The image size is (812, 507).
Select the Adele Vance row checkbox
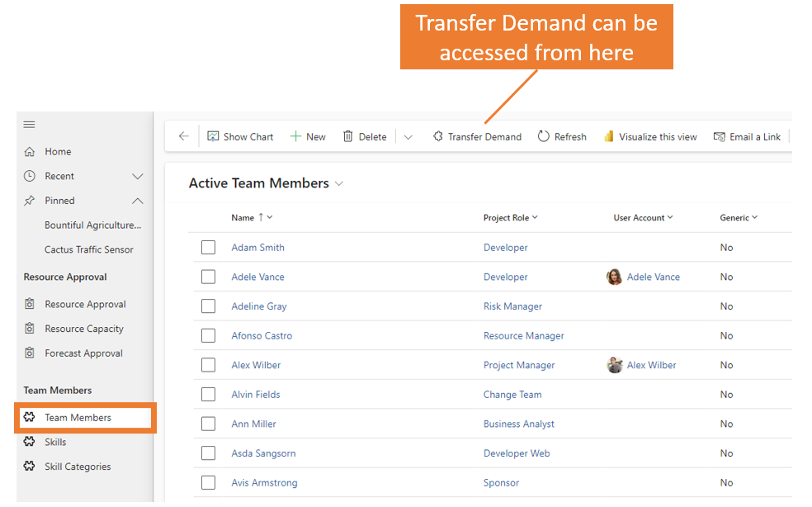pos(208,277)
